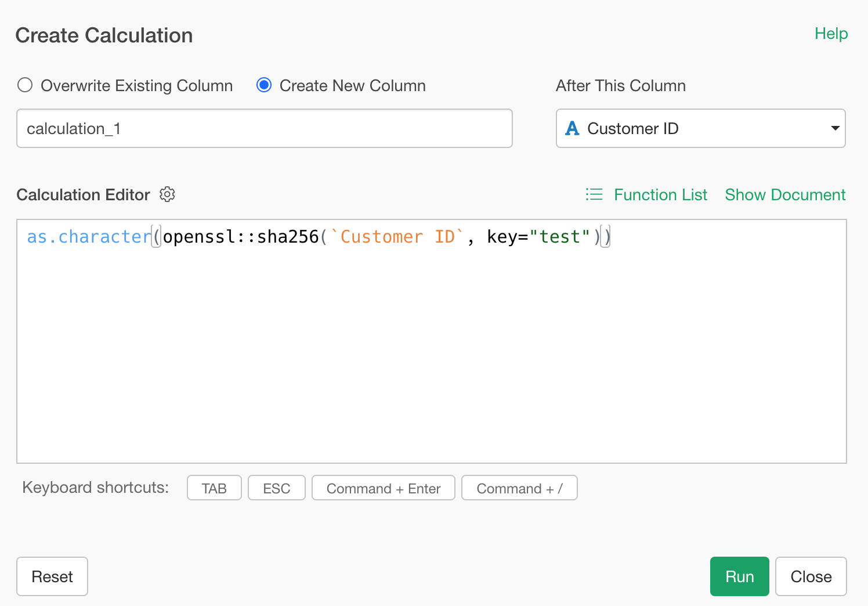Viewport: 868px width, 606px height.
Task: Click the character type icon beside Customer ID
Action: [572, 128]
